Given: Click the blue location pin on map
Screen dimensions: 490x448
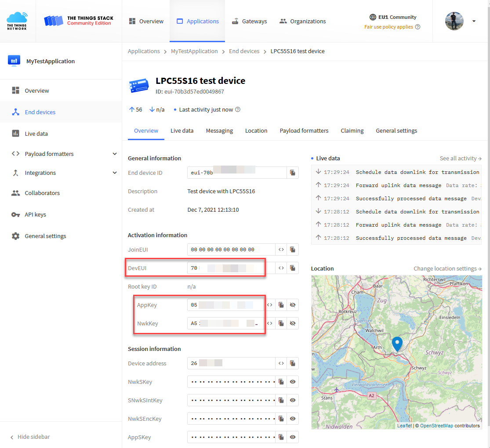Looking at the screenshot, I should 397,343.
